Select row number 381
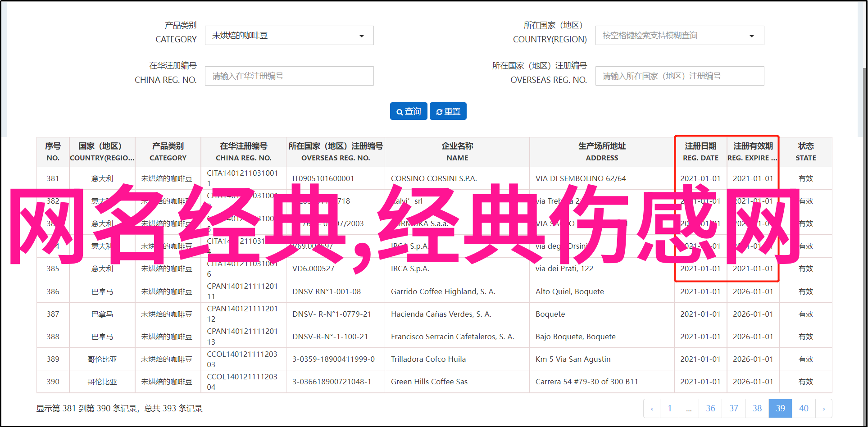 [x=53, y=178]
